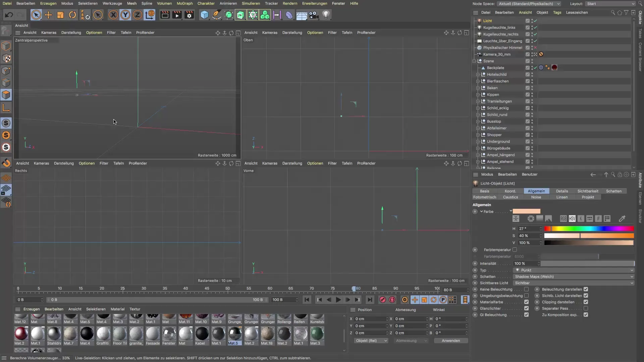Click Benutzer in attribute manager
This screenshot has height=362, width=644.
(x=530, y=174)
